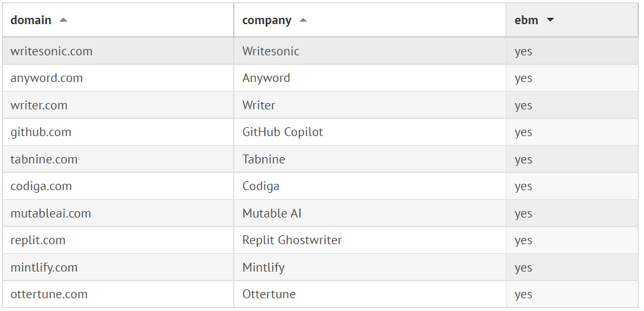Click the company column sort arrow
644x311 pixels.
click(303, 20)
